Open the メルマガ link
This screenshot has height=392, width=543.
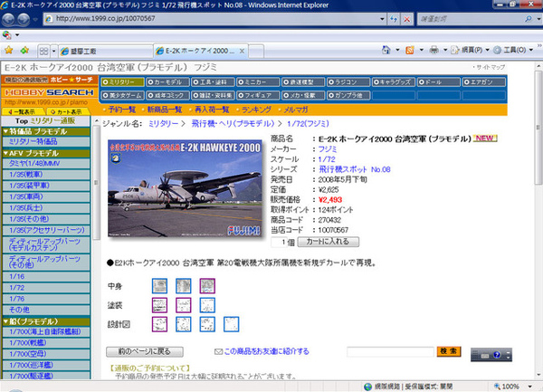pos(296,110)
